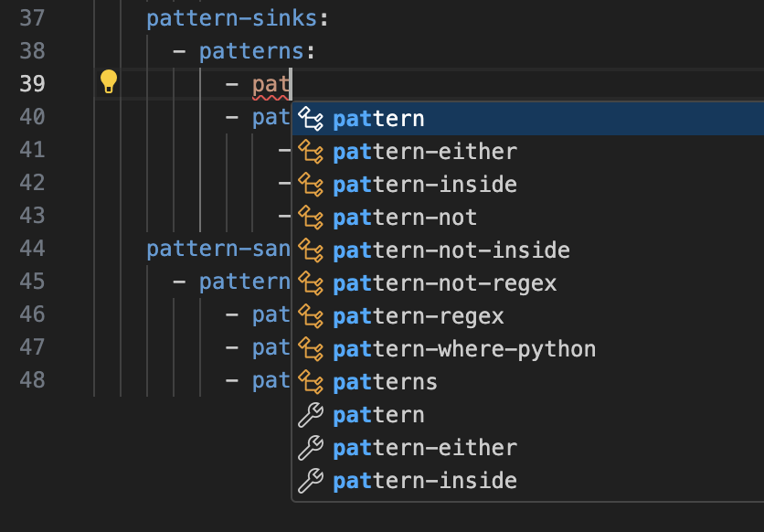The height and width of the screenshot is (532, 764).
Task: Select the patterns completion suggestion
Action: [384, 382]
